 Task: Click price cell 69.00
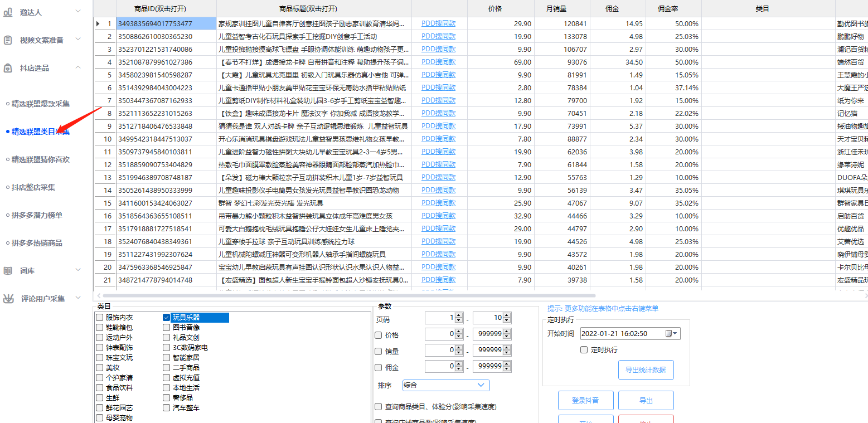[x=501, y=62]
